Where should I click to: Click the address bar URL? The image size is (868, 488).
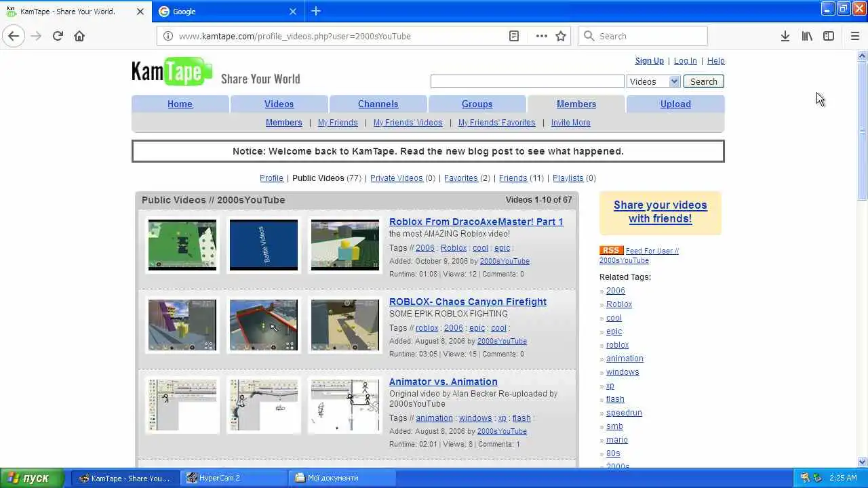[x=294, y=36]
